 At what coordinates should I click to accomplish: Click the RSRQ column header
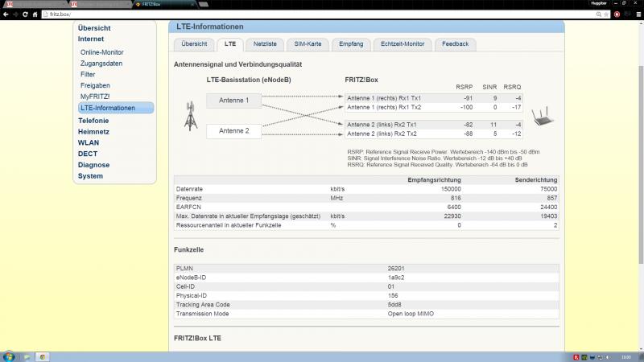click(512, 87)
